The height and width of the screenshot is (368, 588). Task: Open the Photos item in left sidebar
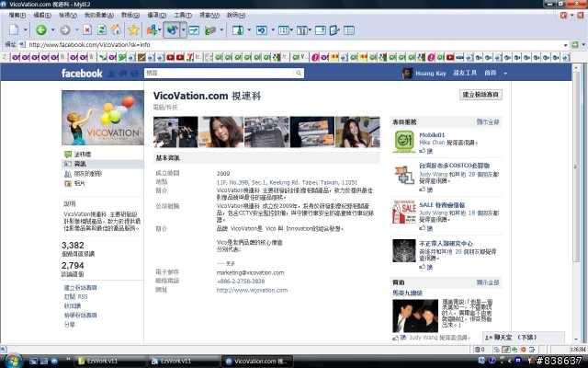coord(80,183)
